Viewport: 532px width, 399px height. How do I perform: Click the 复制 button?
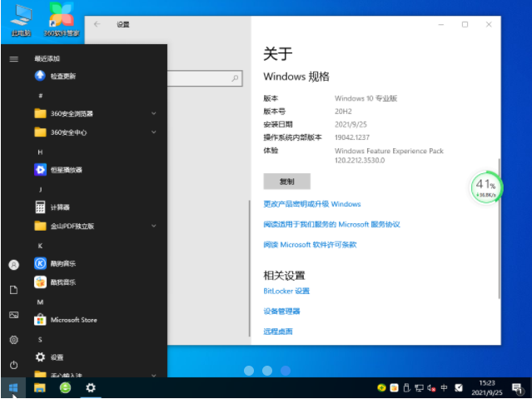[286, 181]
